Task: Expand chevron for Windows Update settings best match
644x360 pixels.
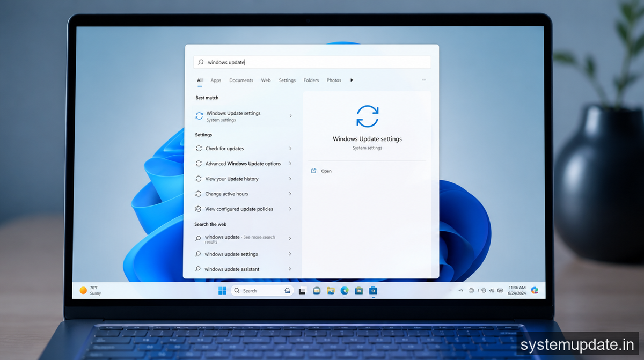Action: click(x=290, y=116)
